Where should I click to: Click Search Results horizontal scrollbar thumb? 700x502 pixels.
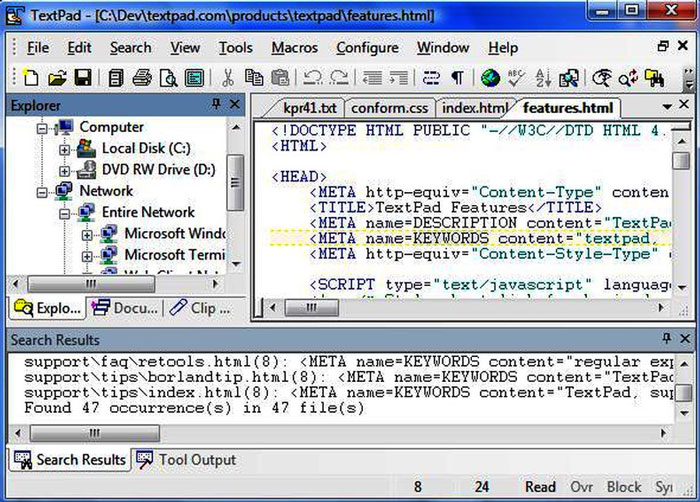[x=94, y=433]
